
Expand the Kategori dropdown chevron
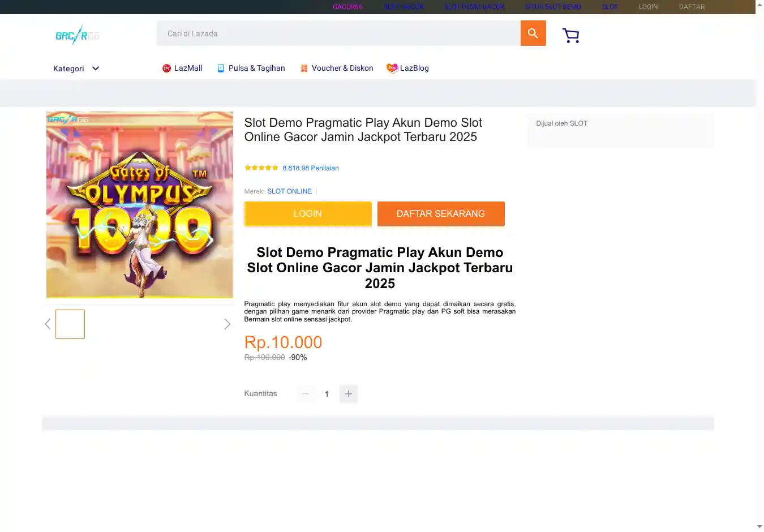(96, 68)
